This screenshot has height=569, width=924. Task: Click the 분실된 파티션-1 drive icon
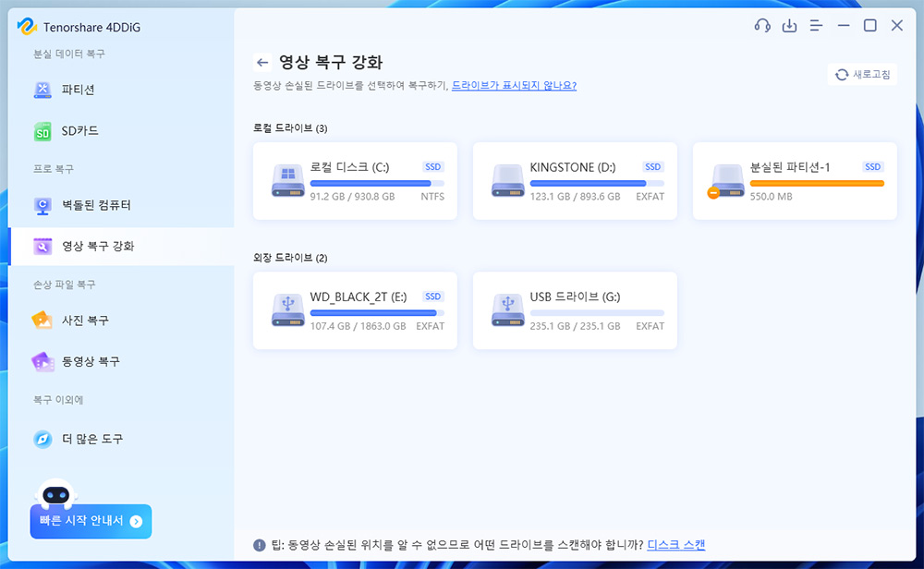[x=727, y=180]
